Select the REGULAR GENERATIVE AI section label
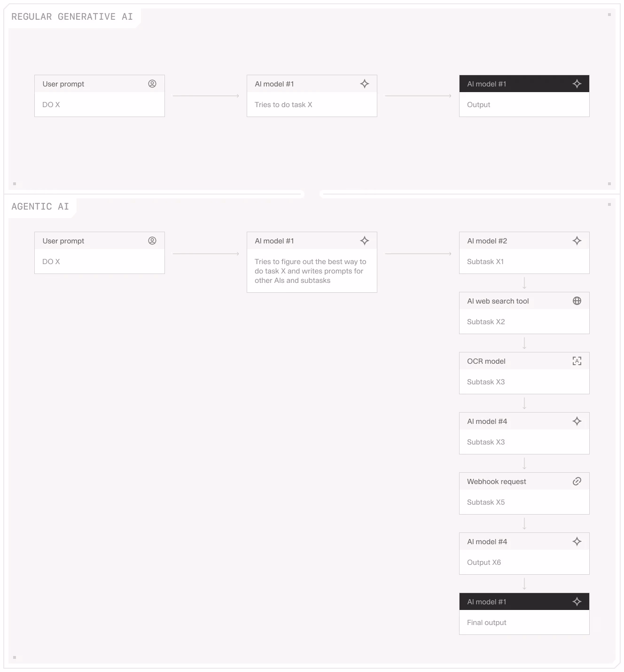Screen dimensions: 624x672 pos(72,17)
